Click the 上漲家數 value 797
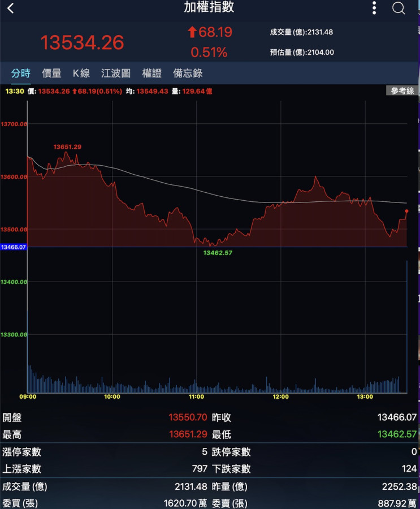The height and width of the screenshot is (509, 420). [200, 468]
